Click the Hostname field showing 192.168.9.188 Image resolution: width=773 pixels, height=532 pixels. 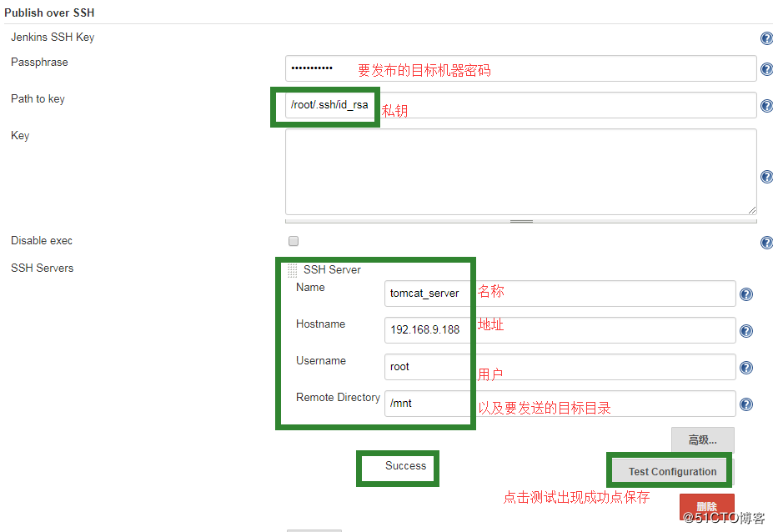point(560,330)
